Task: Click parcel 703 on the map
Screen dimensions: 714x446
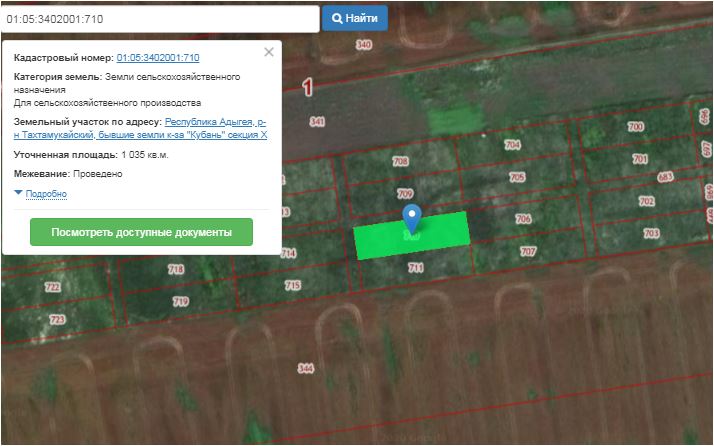Action: [x=651, y=233]
